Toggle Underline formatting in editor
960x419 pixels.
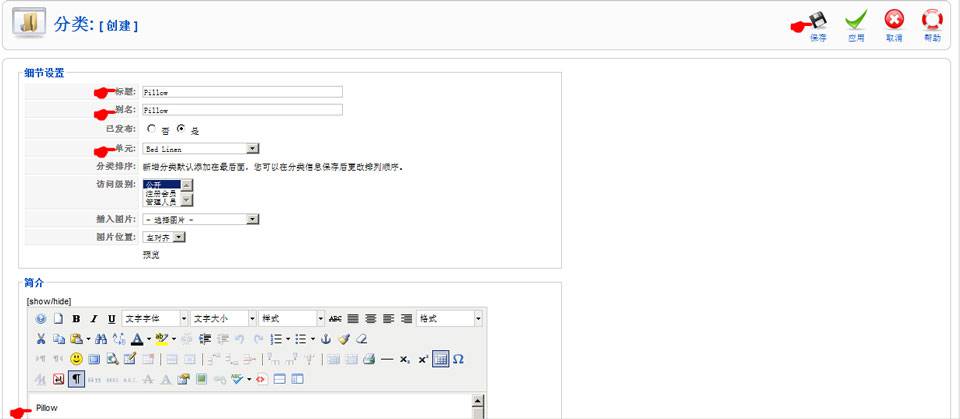(x=111, y=319)
